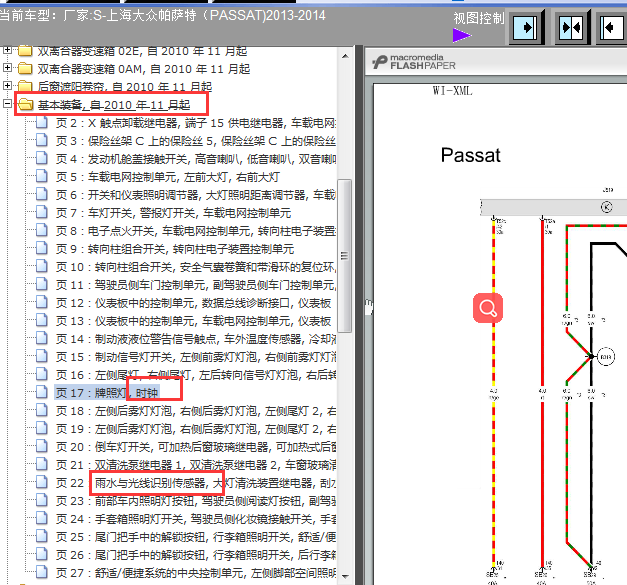Click the page icon for 页 17
627x585 pixels.
[x=42, y=392]
